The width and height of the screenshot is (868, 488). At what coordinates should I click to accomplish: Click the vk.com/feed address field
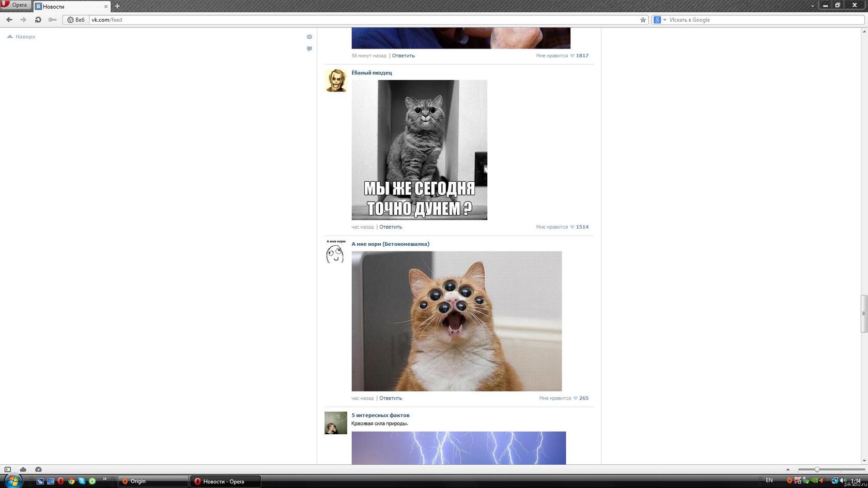[x=362, y=20]
